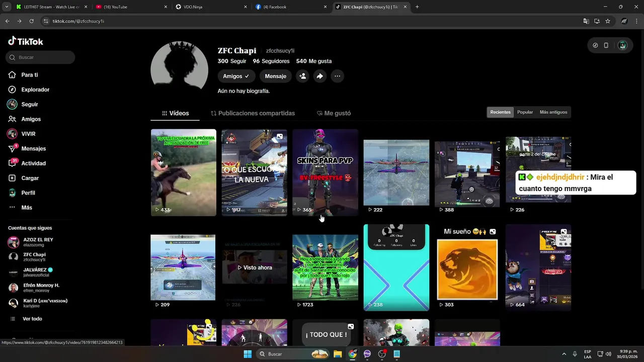Open the video with 388 views
Screen dimensions: 644x362
467,172
